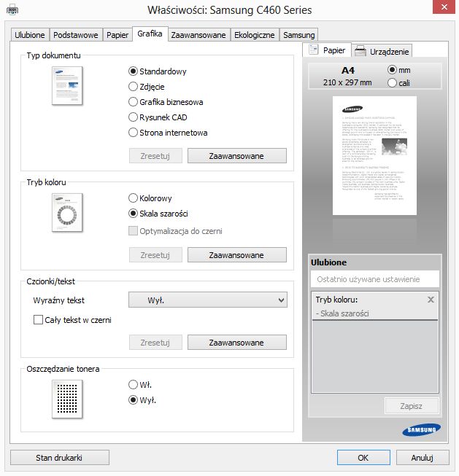This screenshot has width=459, height=476.
Task: Click the Samsung logo
Action: 422,429
